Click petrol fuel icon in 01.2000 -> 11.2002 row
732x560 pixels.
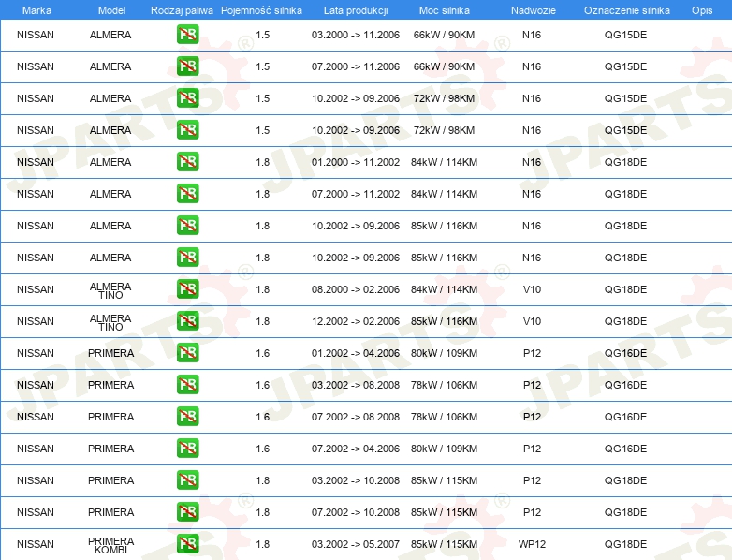click(187, 162)
